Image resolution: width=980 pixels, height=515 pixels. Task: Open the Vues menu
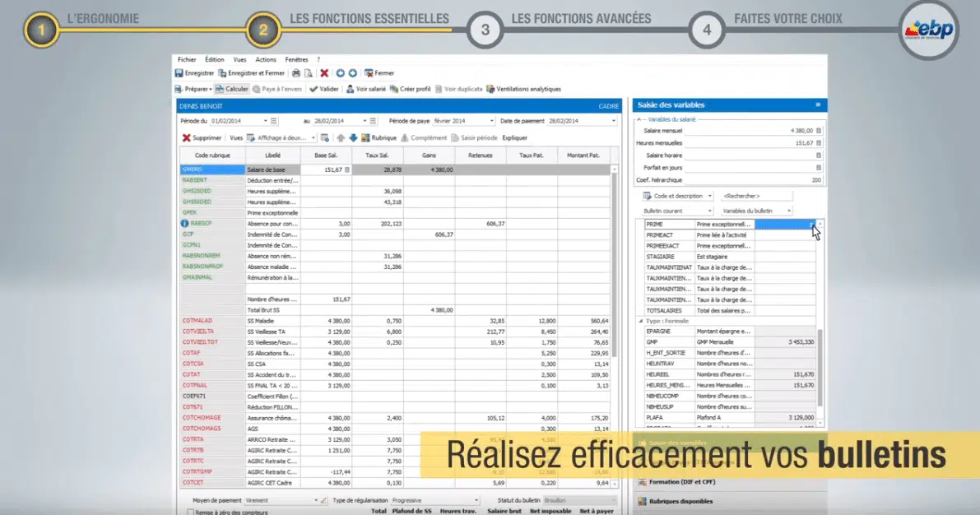point(240,59)
